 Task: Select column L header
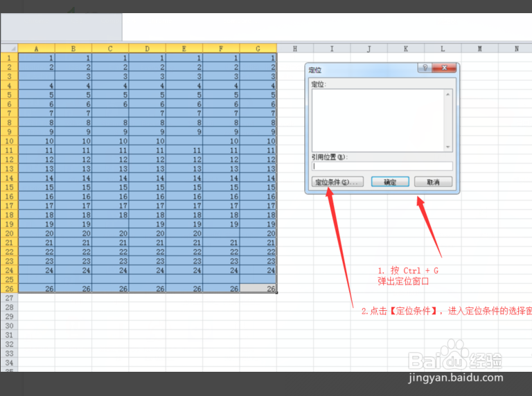point(443,48)
